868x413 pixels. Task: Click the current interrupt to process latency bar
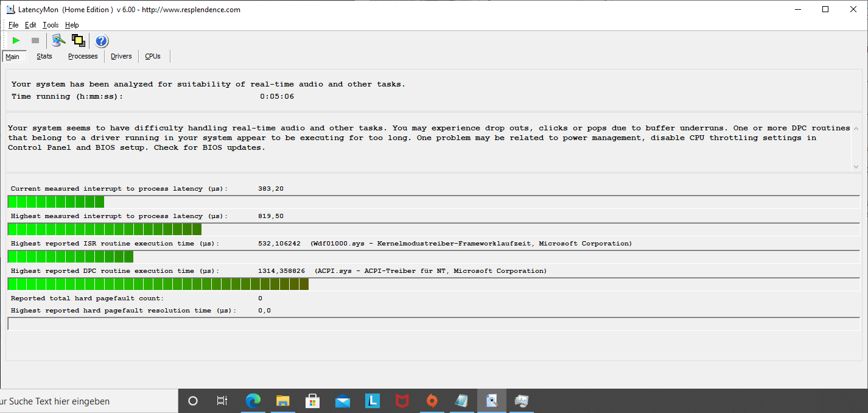click(x=434, y=202)
